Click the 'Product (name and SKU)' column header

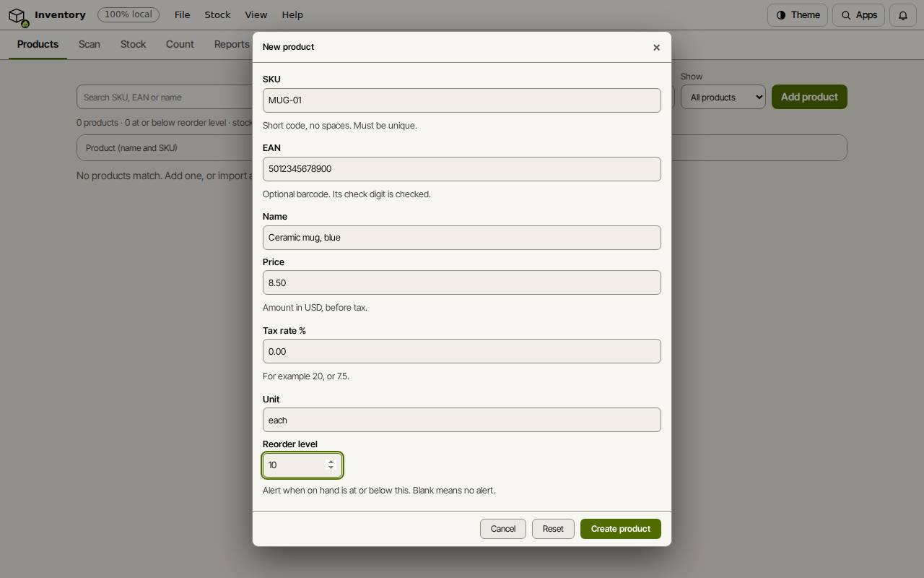coord(131,148)
